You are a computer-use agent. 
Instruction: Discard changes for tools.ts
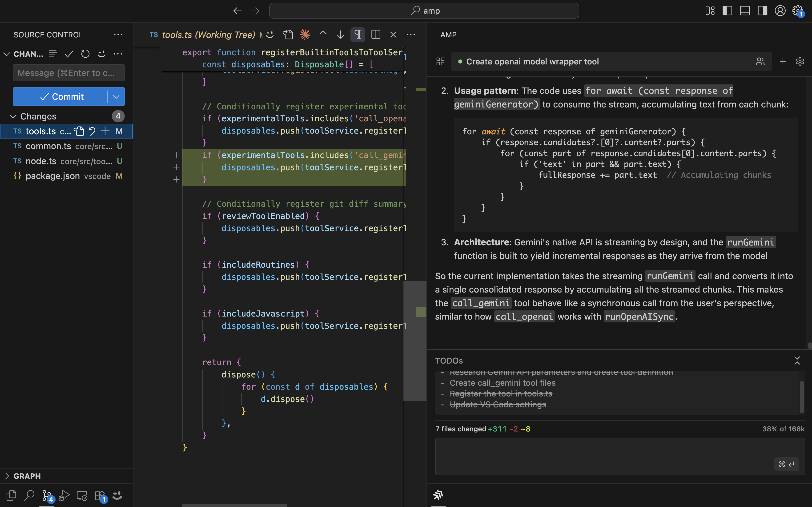[x=92, y=131]
